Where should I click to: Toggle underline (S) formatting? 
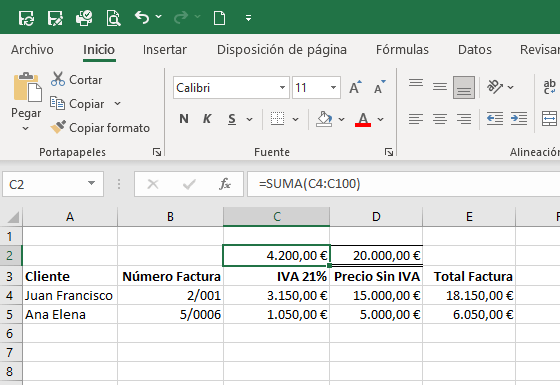232,119
